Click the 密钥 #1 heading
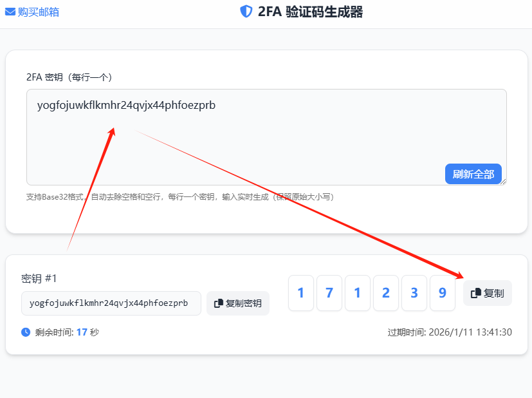 click(39, 278)
